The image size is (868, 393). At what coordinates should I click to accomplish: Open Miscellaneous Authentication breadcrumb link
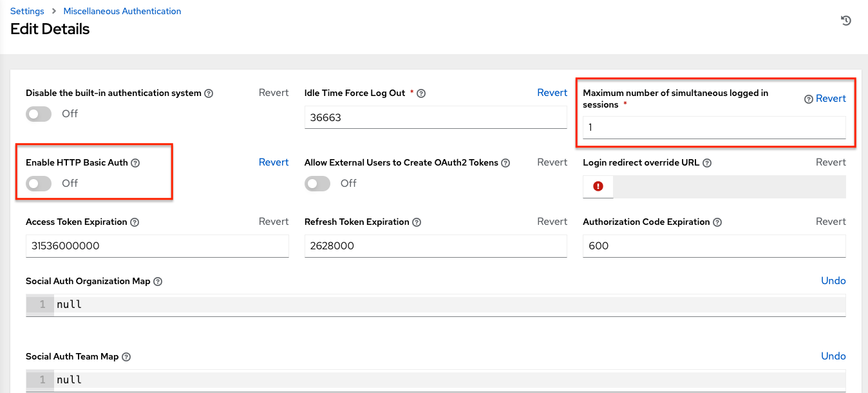coord(122,11)
